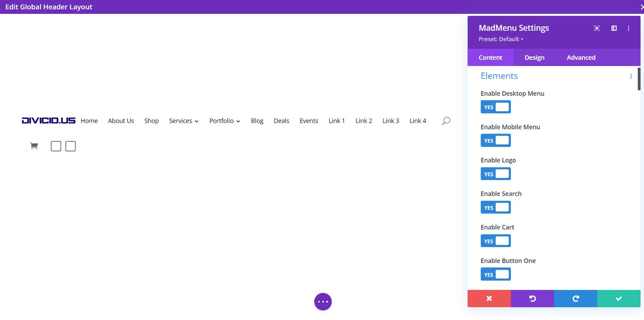Switch to the Design tab
Viewport: 644px width, 320px height.
coord(535,58)
